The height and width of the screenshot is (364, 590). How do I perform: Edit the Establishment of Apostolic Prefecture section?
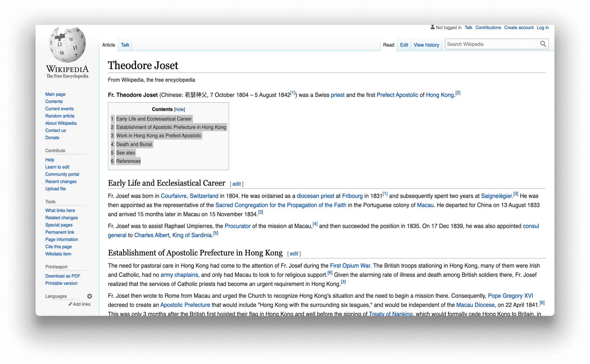[x=294, y=253]
